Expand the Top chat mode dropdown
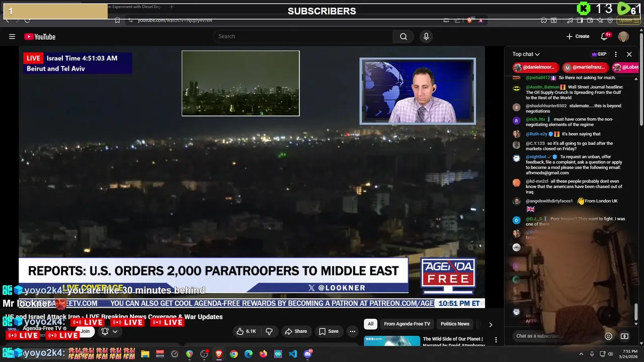 526,54
